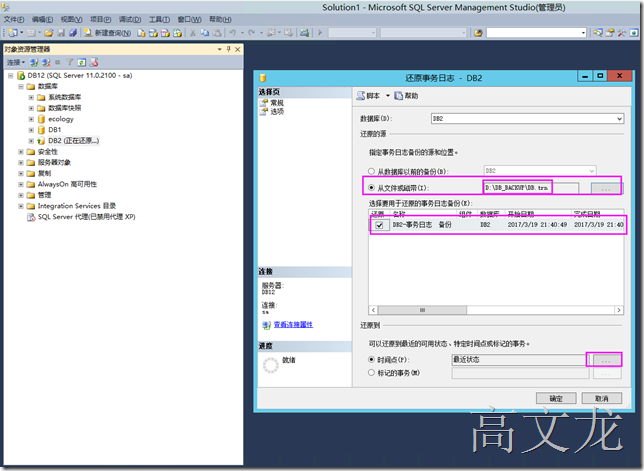Screen dimensions: 644x471
Task: Click Filter funnel icon in Object Explorer
Action: coord(69,62)
